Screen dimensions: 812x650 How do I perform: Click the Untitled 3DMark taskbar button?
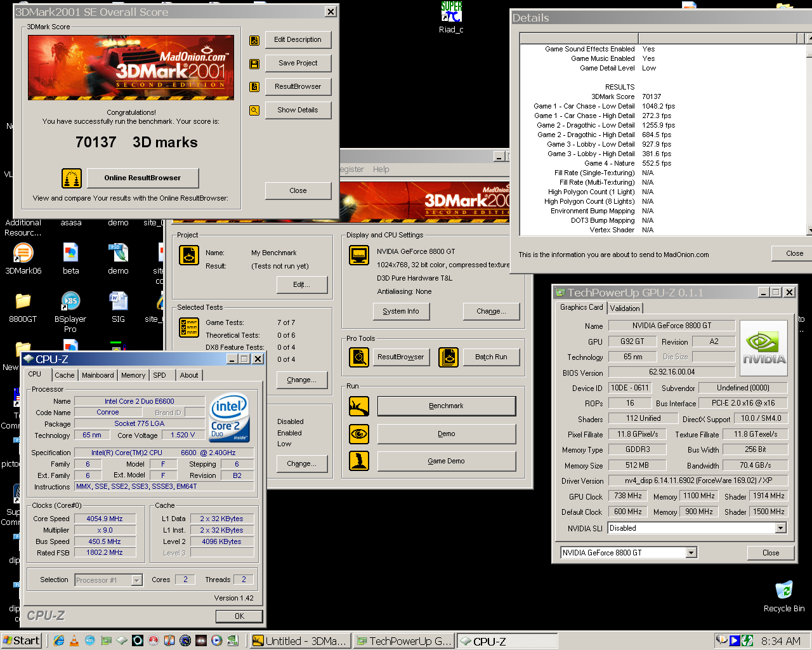tap(300, 641)
